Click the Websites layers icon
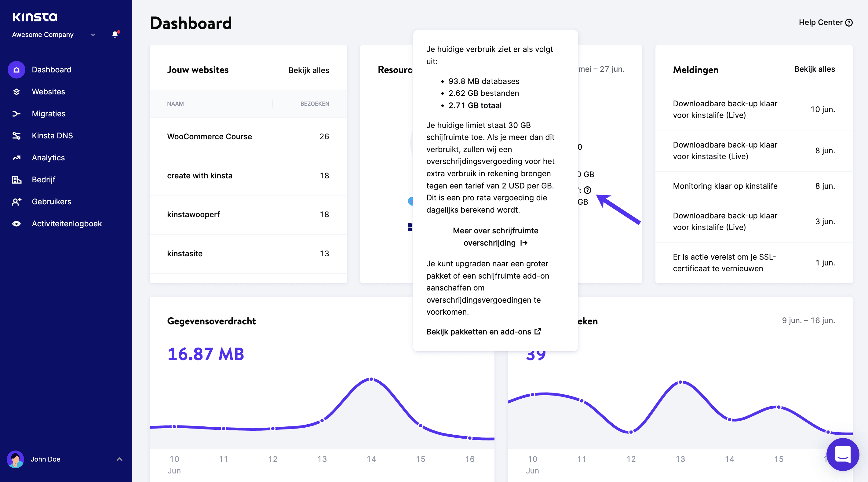 [16, 92]
